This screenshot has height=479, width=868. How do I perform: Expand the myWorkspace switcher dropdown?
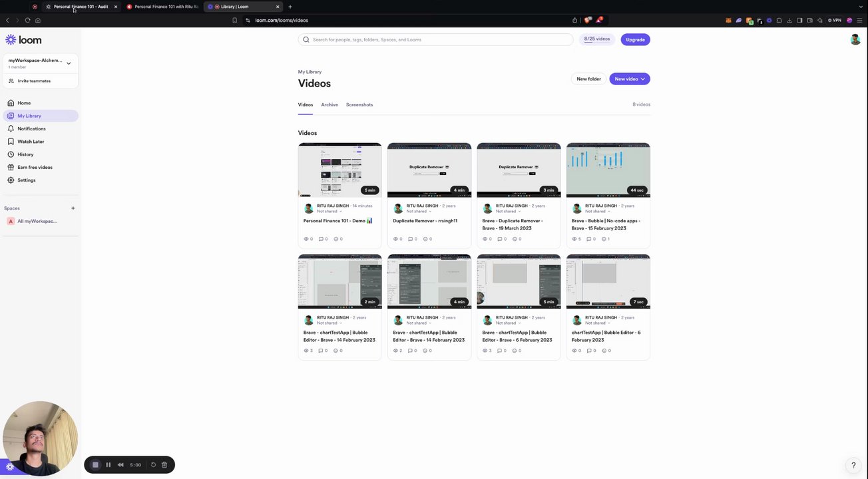(x=69, y=63)
